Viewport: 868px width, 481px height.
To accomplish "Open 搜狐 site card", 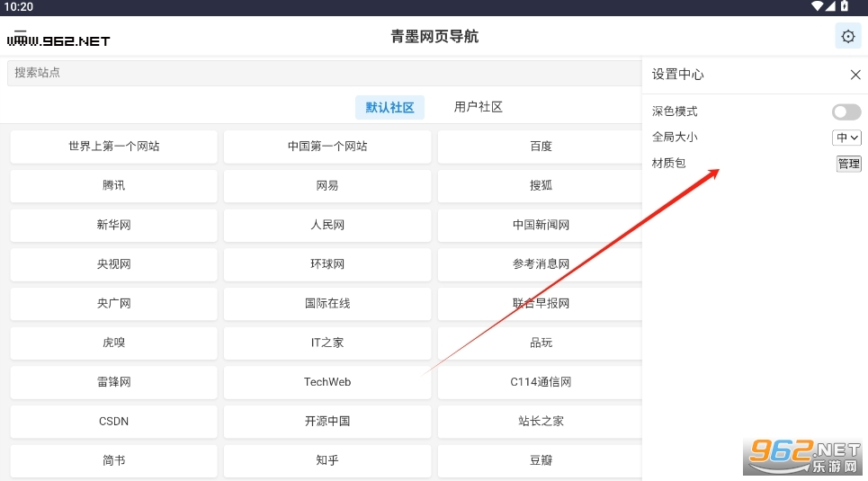I will 541,185.
